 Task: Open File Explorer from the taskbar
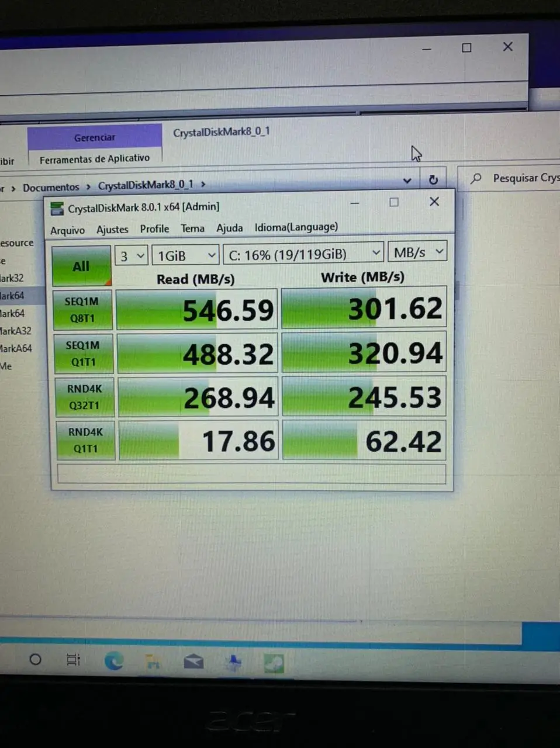pyautogui.click(x=153, y=662)
